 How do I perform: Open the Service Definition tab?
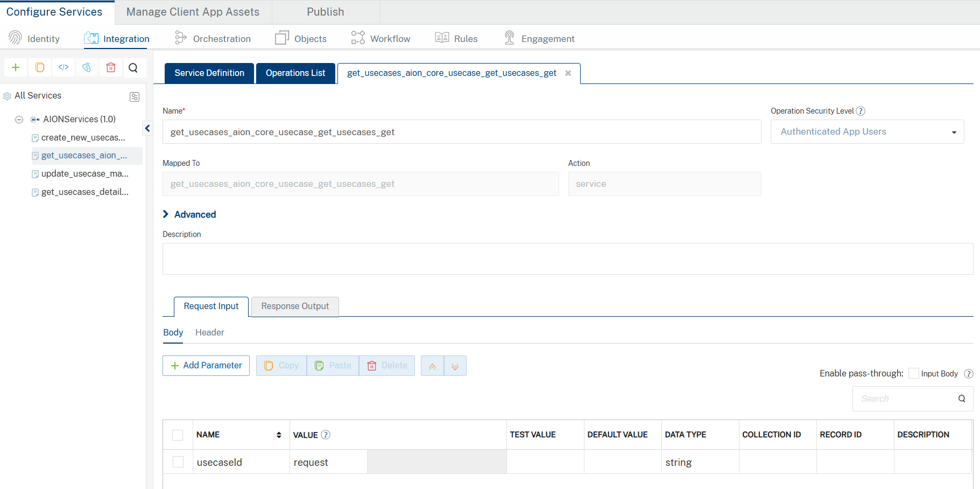209,73
